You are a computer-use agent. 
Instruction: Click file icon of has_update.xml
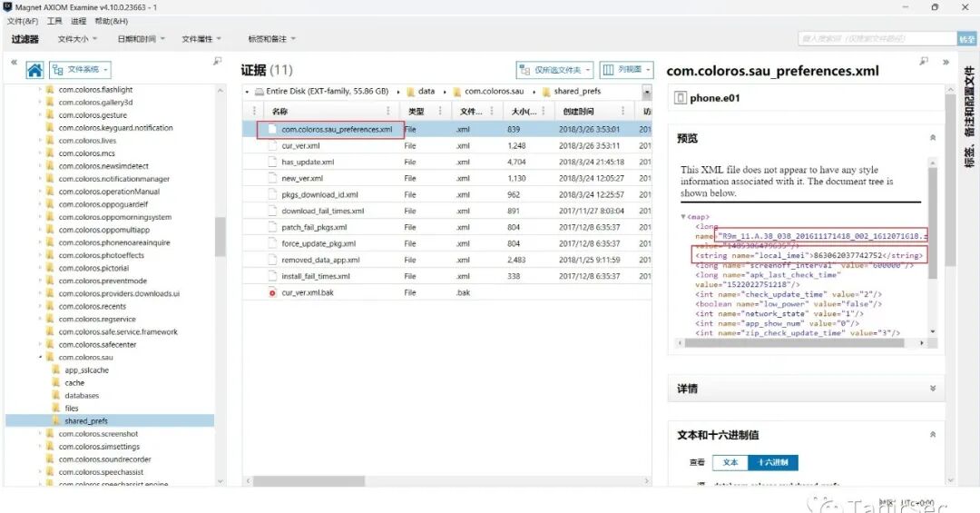pos(272,162)
